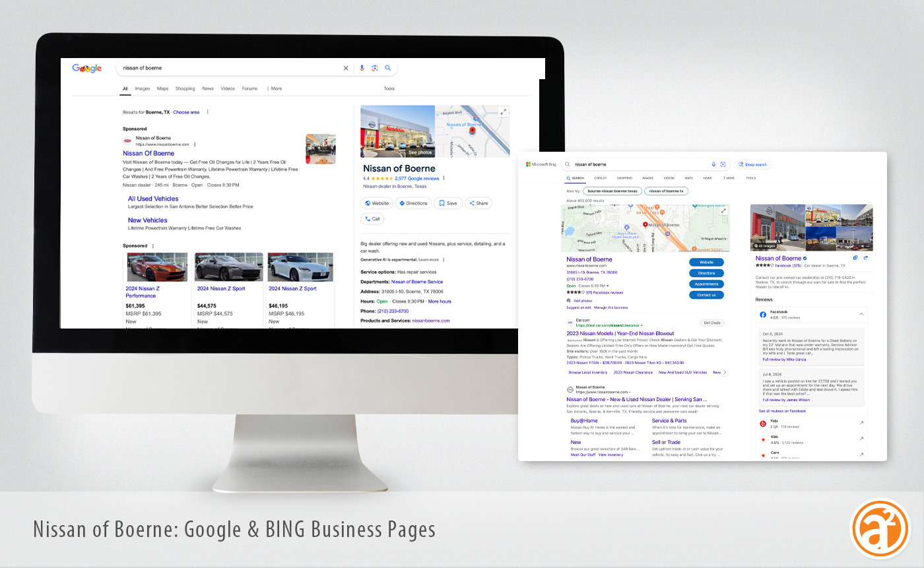Screen dimensions: 924x568
Task: Open Directions in the Google panel
Action: (x=413, y=203)
